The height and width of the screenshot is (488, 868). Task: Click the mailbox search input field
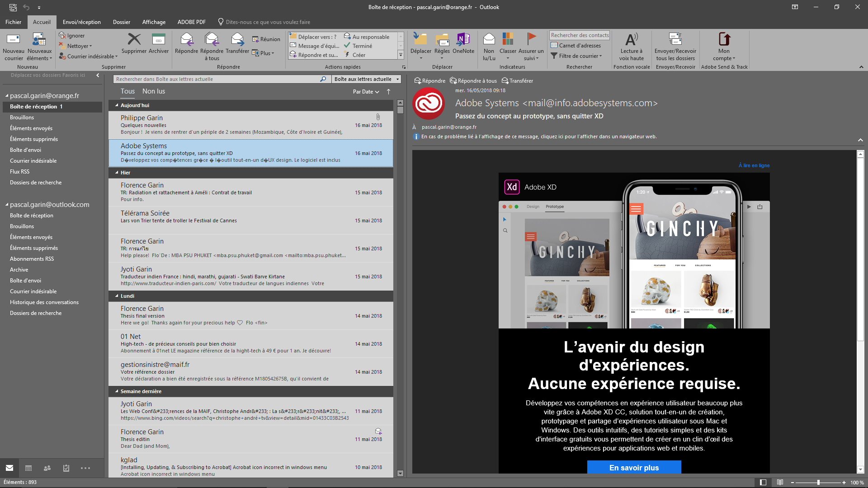pyautogui.click(x=217, y=79)
